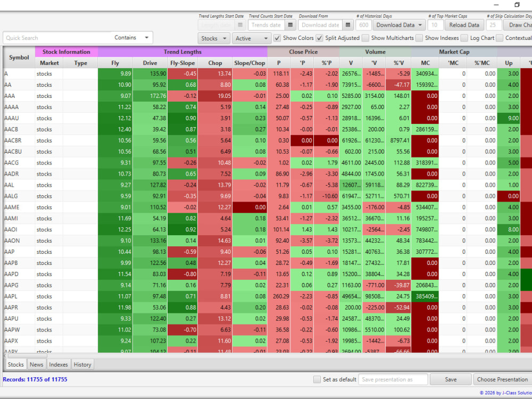Open the Trend Lengths start date calendar
This screenshot has height=399, width=532.
pos(240,25)
